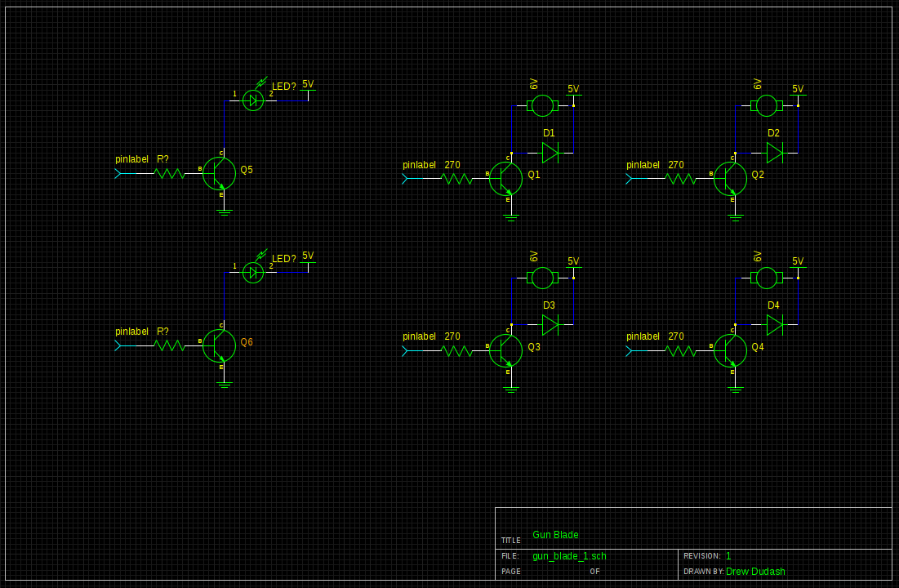The width and height of the screenshot is (899, 588).
Task: Select the R? resistor feeding Q6
Action: tap(170, 345)
